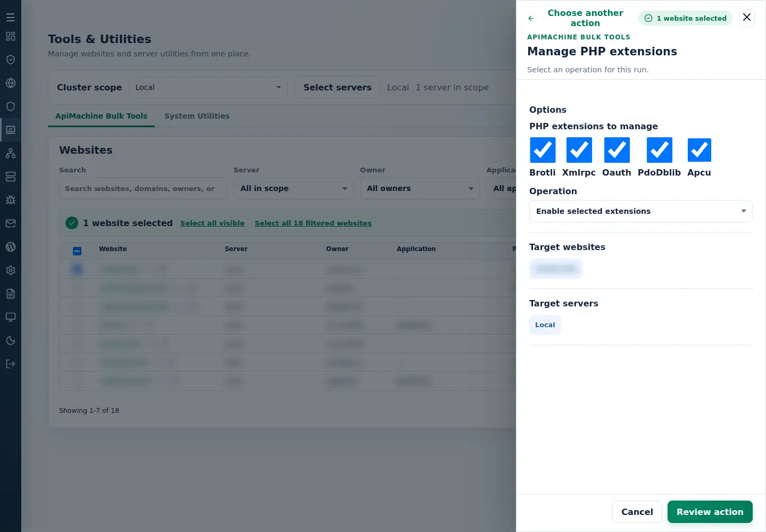
Task: Click the Local target server chip
Action: (545, 325)
